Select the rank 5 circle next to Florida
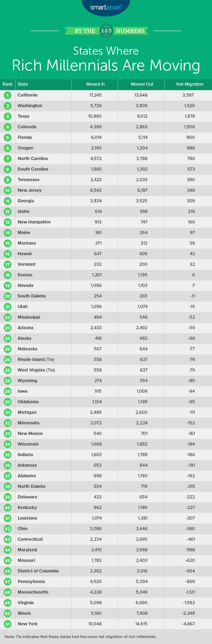This screenshot has width=212, height=644. [x=7, y=137]
